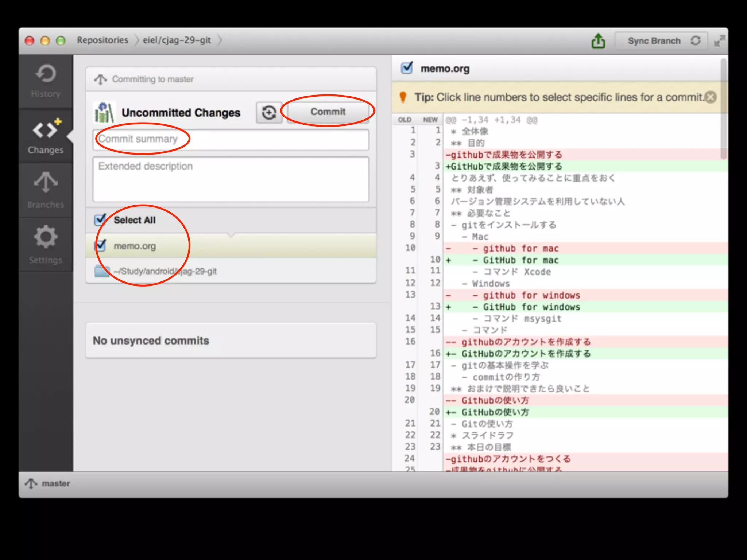747x560 pixels.
Task: Toggle memo.org checkbox in diff header
Action: (x=407, y=68)
